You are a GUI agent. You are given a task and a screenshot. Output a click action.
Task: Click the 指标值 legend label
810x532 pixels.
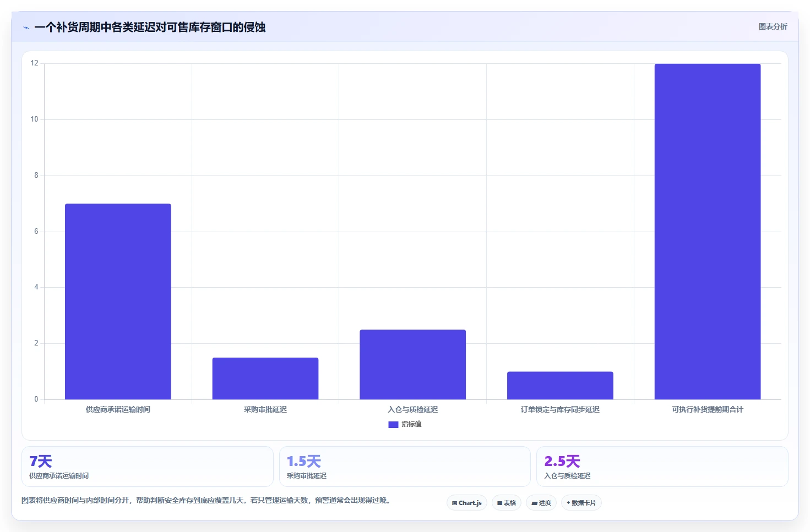pyautogui.click(x=411, y=424)
